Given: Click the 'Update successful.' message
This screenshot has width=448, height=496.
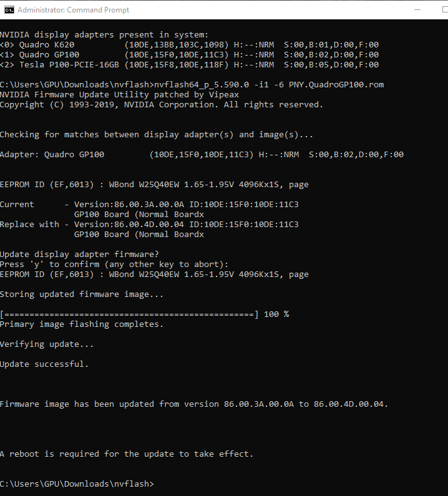Looking at the screenshot, I should click(x=44, y=364).
